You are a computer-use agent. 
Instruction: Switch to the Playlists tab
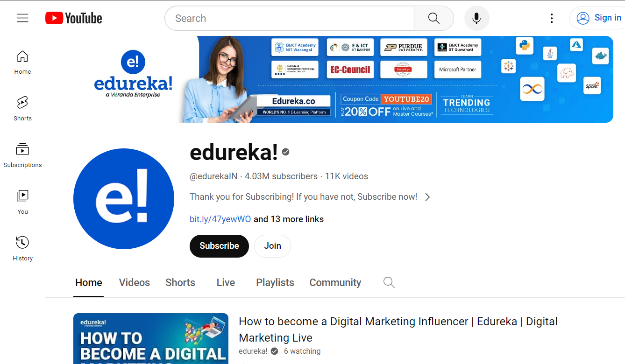[x=275, y=283]
